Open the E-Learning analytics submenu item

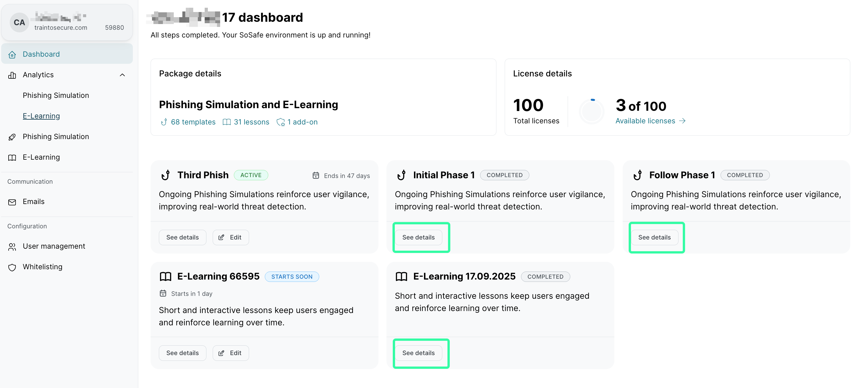[x=41, y=116]
